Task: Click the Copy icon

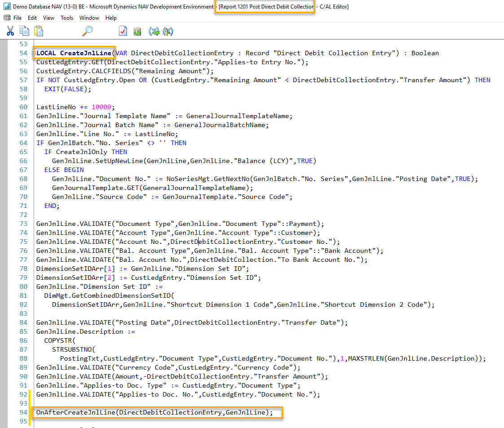Action: pyautogui.click(x=24, y=31)
